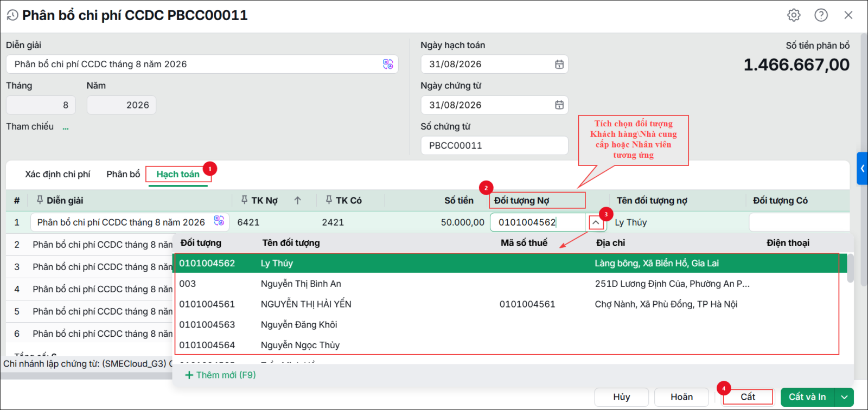
Task: Open calendar for Ngày hạch toán
Action: (x=559, y=64)
